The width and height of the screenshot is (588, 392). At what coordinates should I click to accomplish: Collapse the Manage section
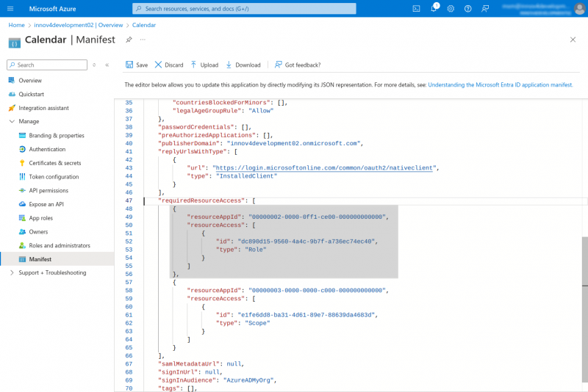coord(12,121)
